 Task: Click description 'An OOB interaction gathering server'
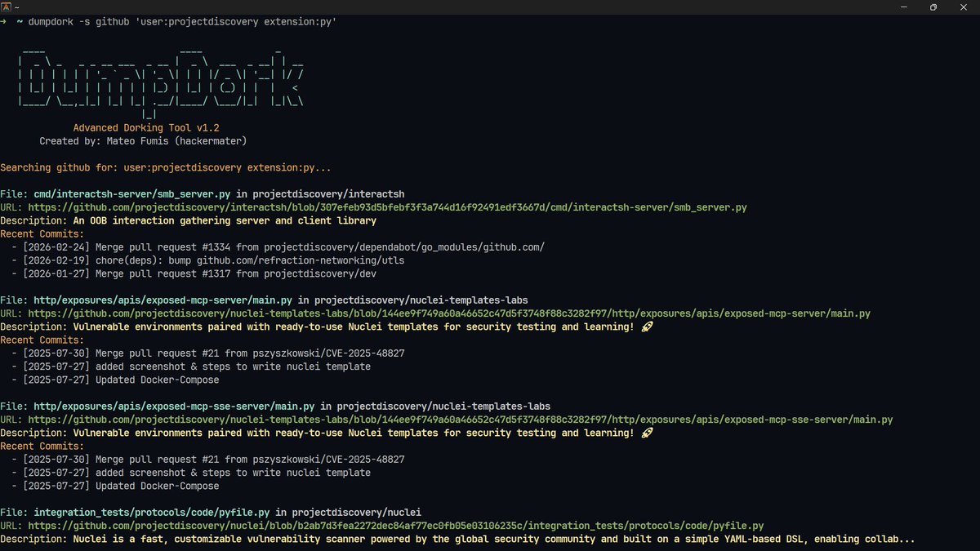[x=225, y=220]
